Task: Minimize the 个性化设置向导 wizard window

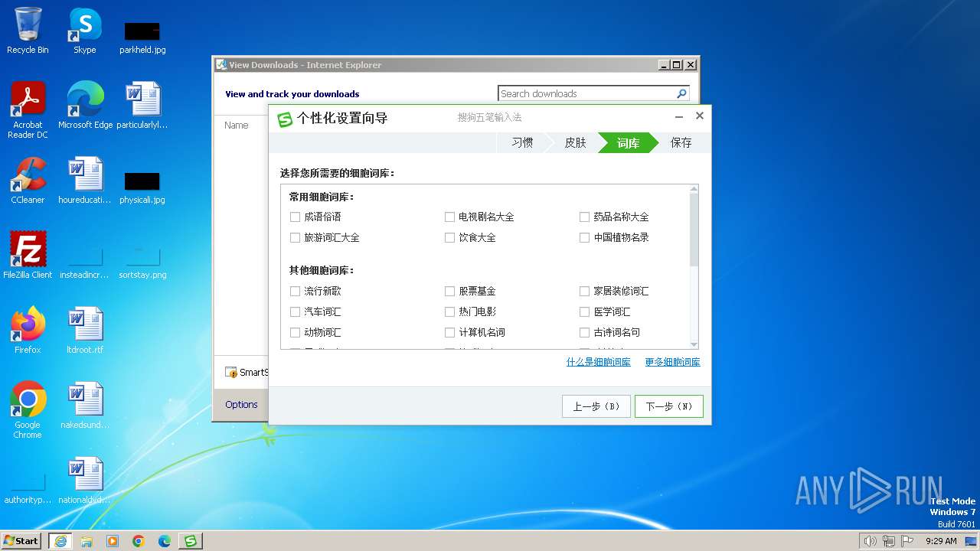Action: (x=679, y=116)
